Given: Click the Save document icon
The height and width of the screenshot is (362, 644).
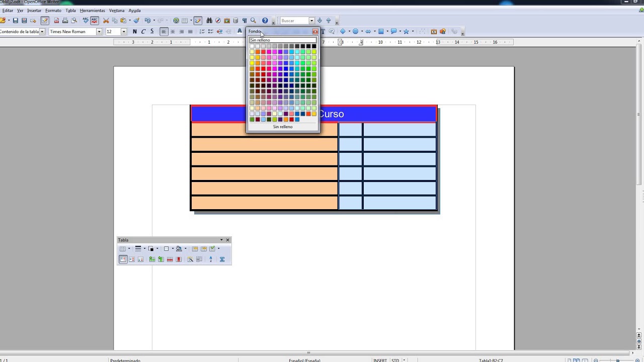Looking at the screenshot, I should click(x=16, y=21).
